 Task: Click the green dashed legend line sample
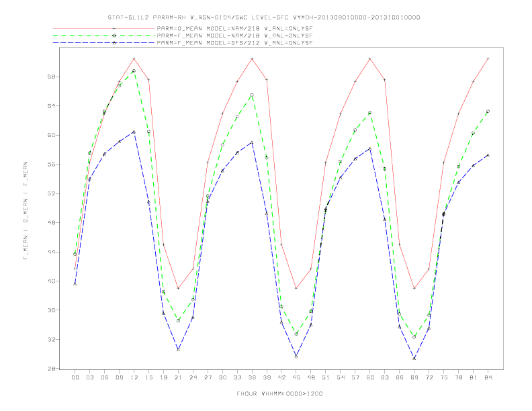[x=104, y=36]
